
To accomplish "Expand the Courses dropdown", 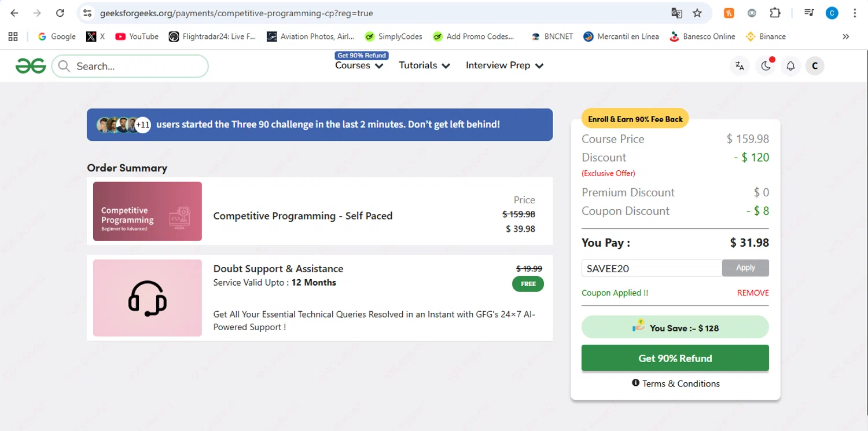I will click(x=359, y=65).
